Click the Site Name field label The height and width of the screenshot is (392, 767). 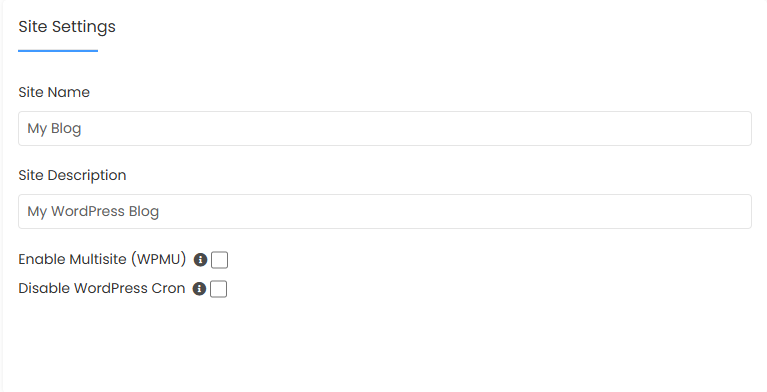[54, 92]
